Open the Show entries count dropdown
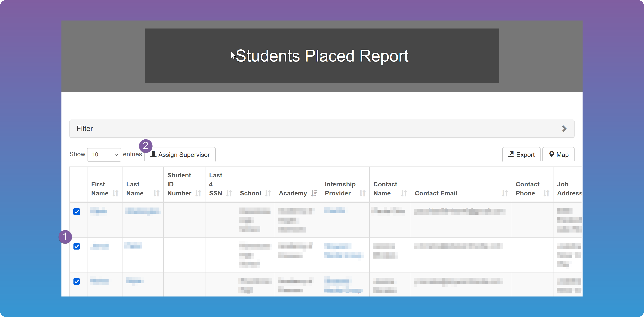Viewport: 644px width, 317px height. click(104, 155)
